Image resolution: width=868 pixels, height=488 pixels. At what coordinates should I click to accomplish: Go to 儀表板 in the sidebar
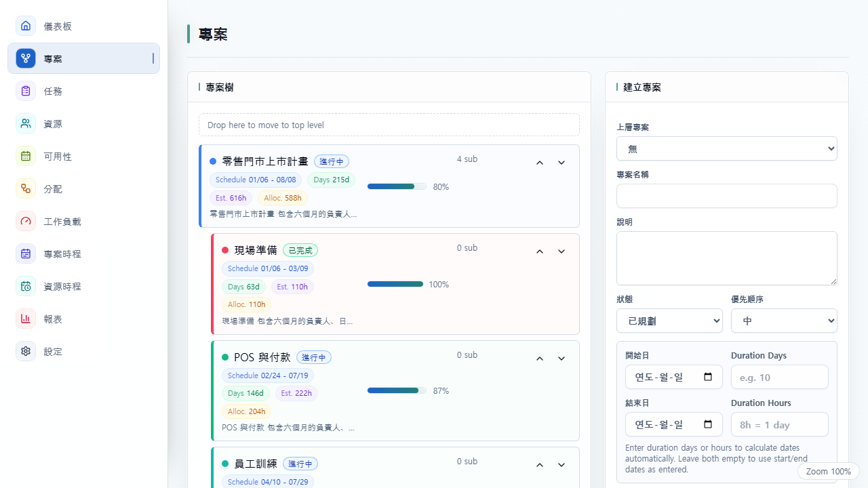pos(84,26)
